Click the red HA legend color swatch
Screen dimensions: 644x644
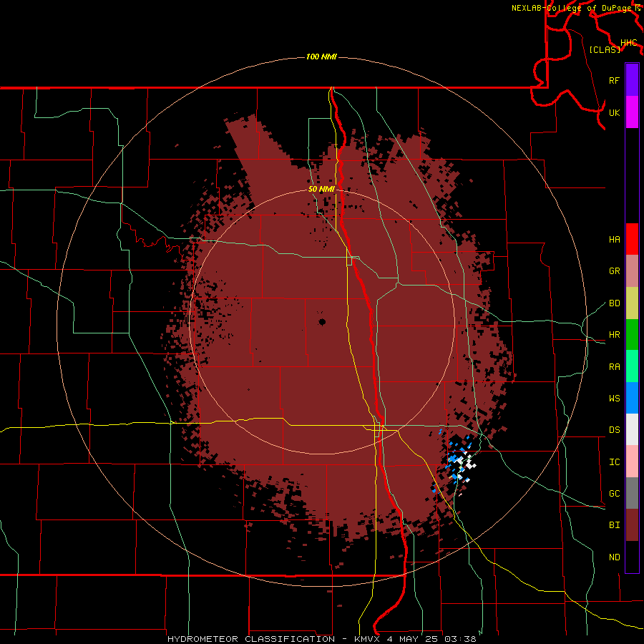[632, 239]
